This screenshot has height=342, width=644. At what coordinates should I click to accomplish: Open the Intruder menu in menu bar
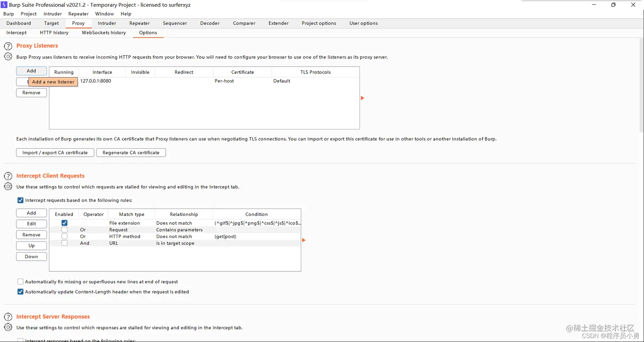coord(53,14)
